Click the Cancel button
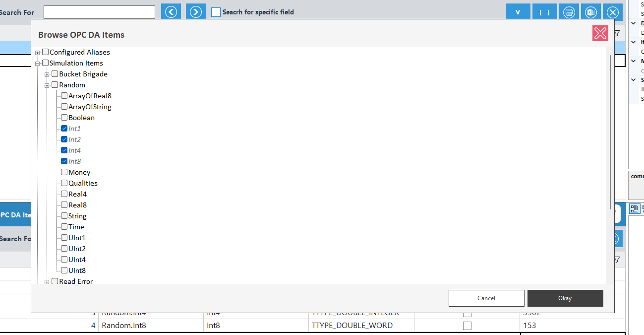Image resolution: width=644 pixels, height=335 pixels. coord(486,298)
